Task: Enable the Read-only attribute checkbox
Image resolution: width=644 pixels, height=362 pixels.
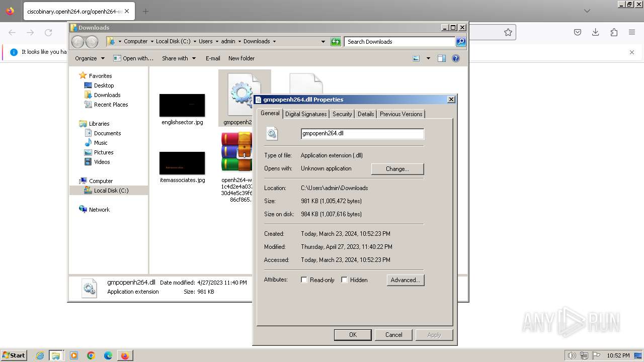Action: click(304, 280)
